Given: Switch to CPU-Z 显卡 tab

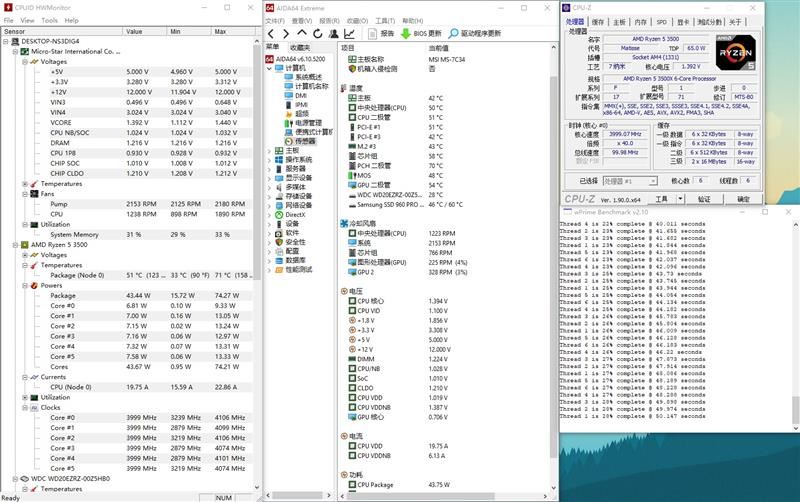Looking at the screenshot, I should coord(683,22).
